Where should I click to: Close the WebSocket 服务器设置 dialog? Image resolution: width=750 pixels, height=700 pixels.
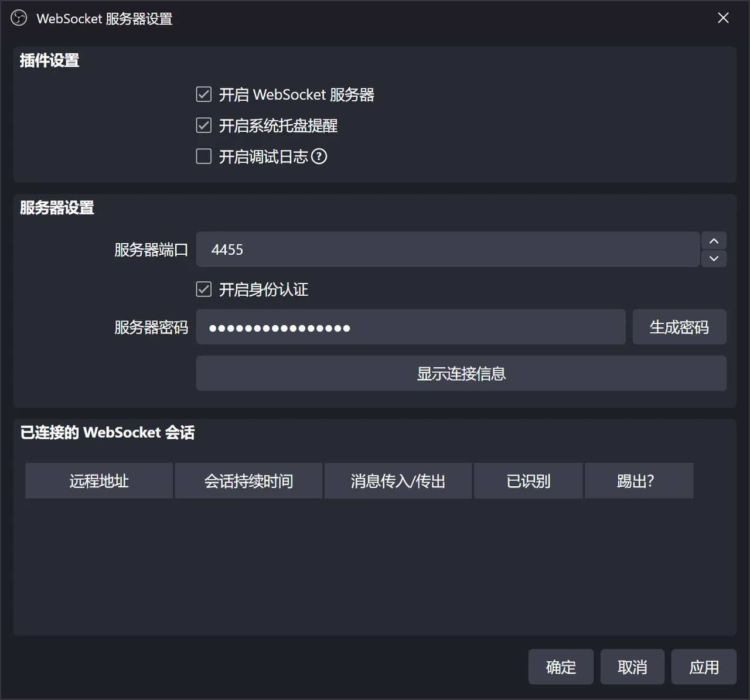click(x=723, y=18)
